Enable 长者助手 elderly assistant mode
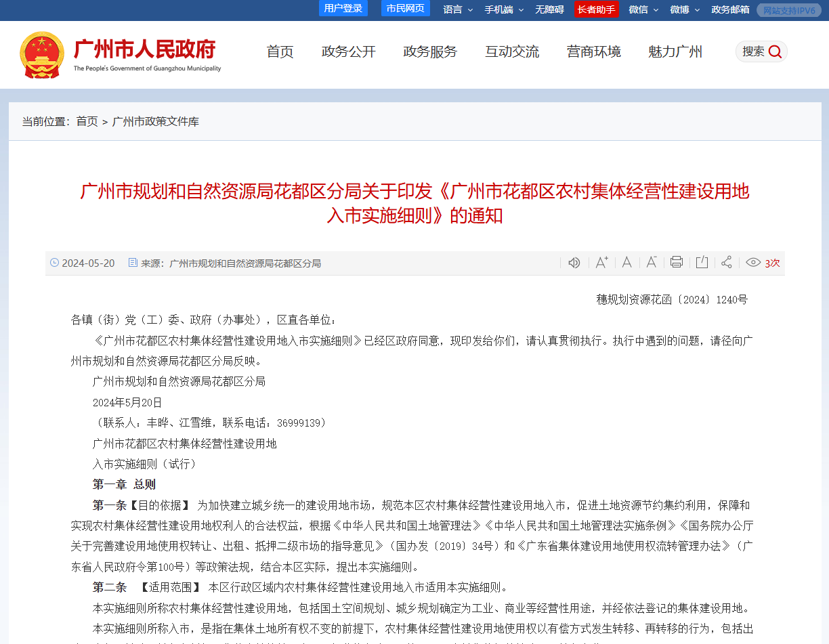829x644 pixels. point(596,9)
